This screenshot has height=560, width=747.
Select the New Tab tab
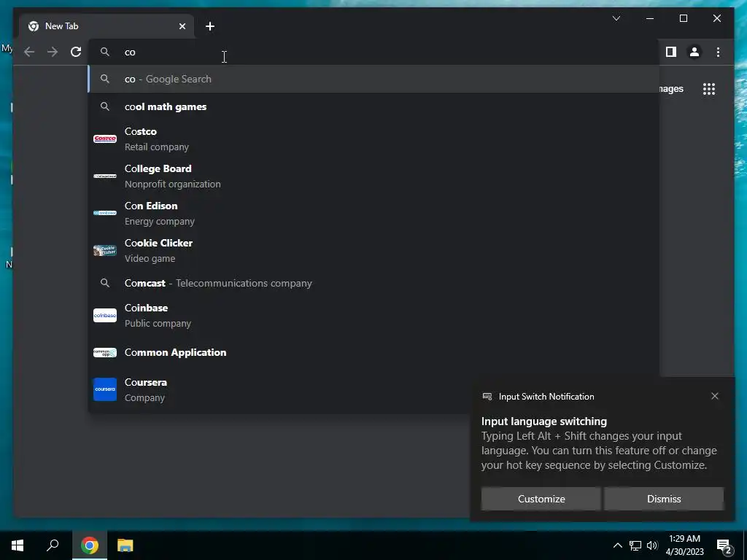107,26
